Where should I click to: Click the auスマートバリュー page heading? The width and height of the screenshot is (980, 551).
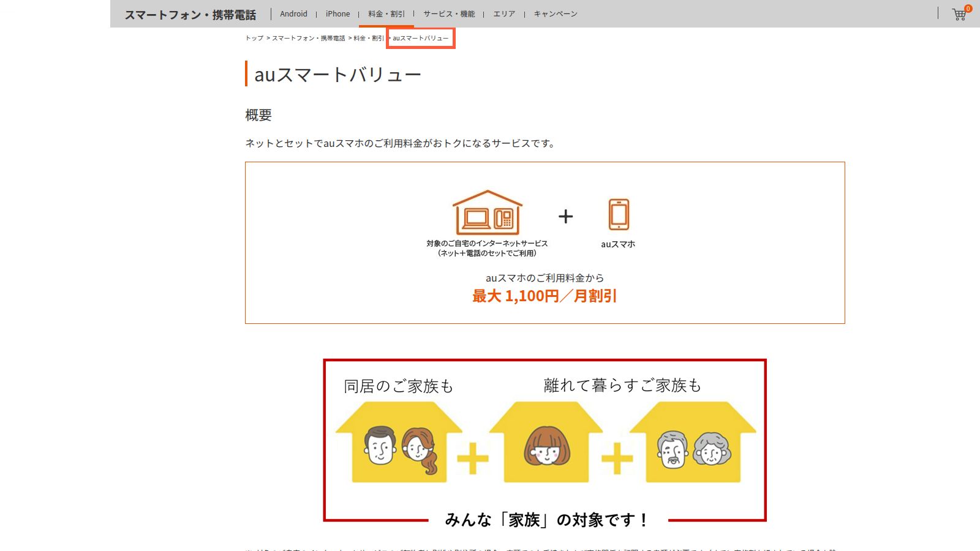click(x=337, y=75)
